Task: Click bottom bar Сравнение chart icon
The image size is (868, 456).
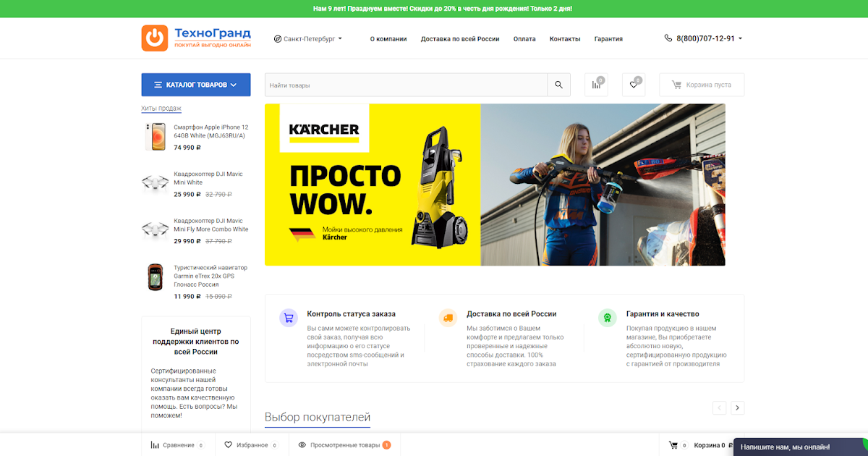Action: pos(155,445)
